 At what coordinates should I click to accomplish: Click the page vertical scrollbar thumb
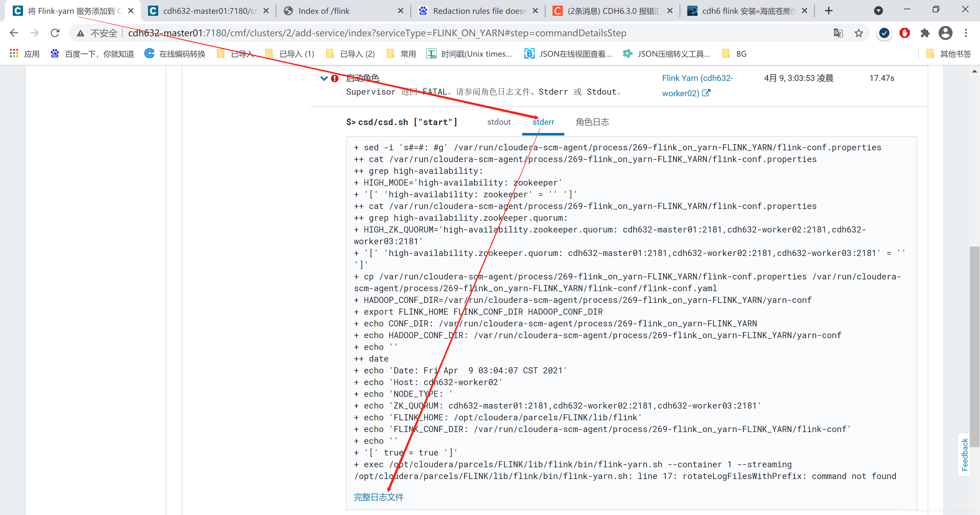click(974, 346)
